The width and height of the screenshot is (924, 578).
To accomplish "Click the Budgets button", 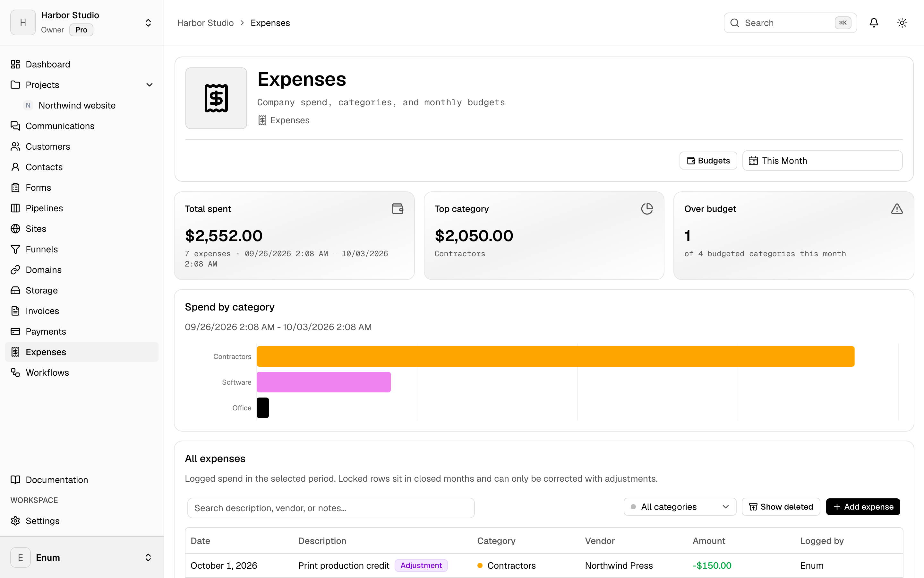I will point(708,161).
